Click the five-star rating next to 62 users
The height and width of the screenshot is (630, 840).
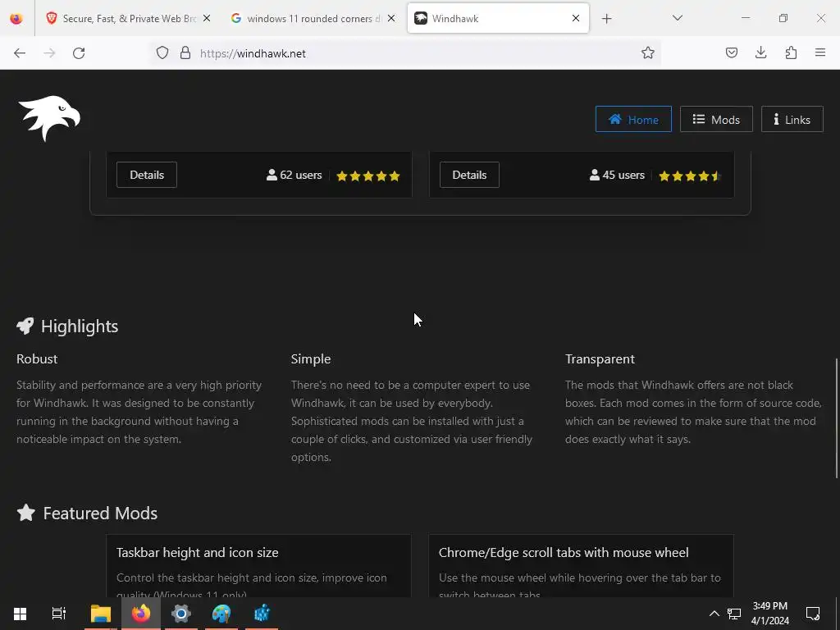point(368,176)
